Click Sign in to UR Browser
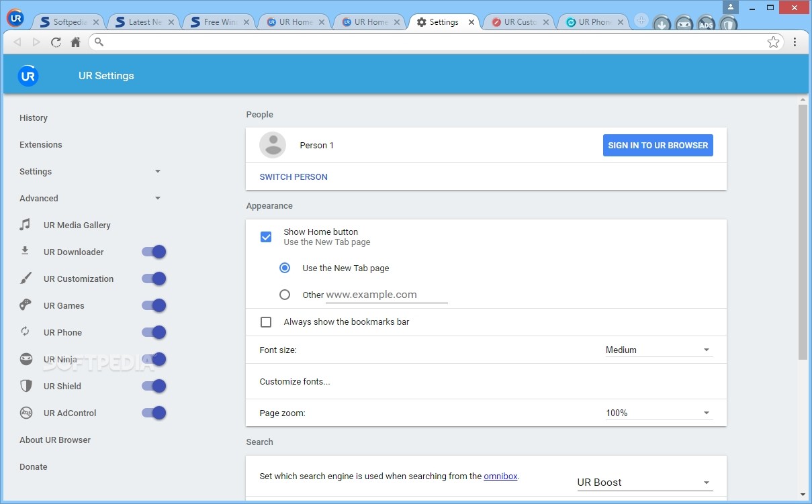This screenshot has height=504, width=812. [658, 145]
